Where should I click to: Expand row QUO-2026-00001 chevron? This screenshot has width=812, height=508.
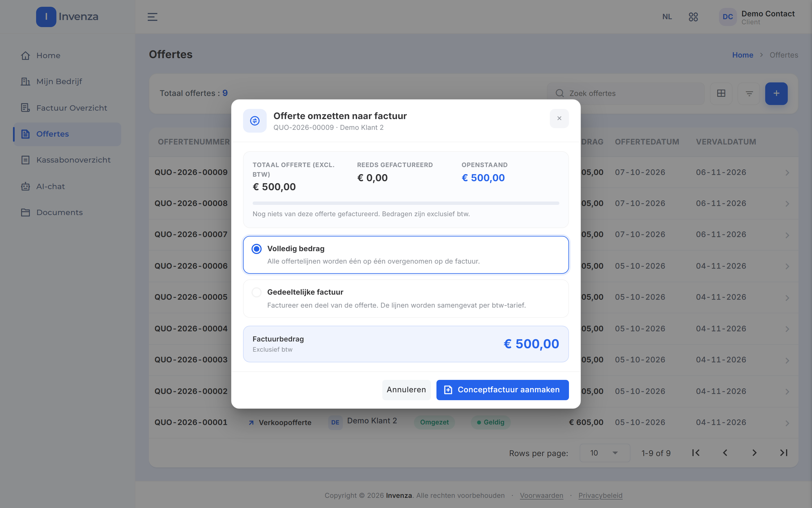[x=787, y=423]
